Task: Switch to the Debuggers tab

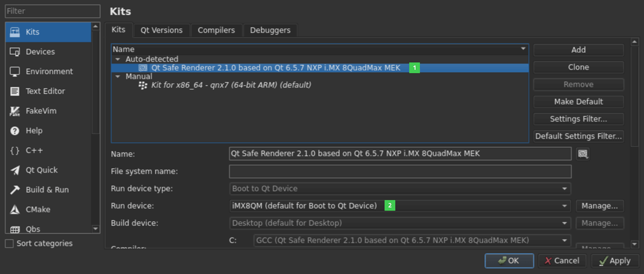Action: (270, 30)
